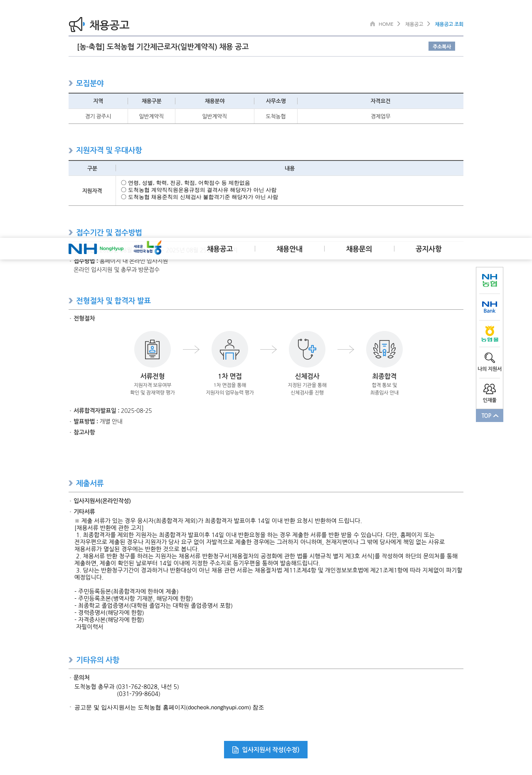532x775 pixels.
Task: Click the 기타유의 사항 heading
Action: tap(98, 660)
